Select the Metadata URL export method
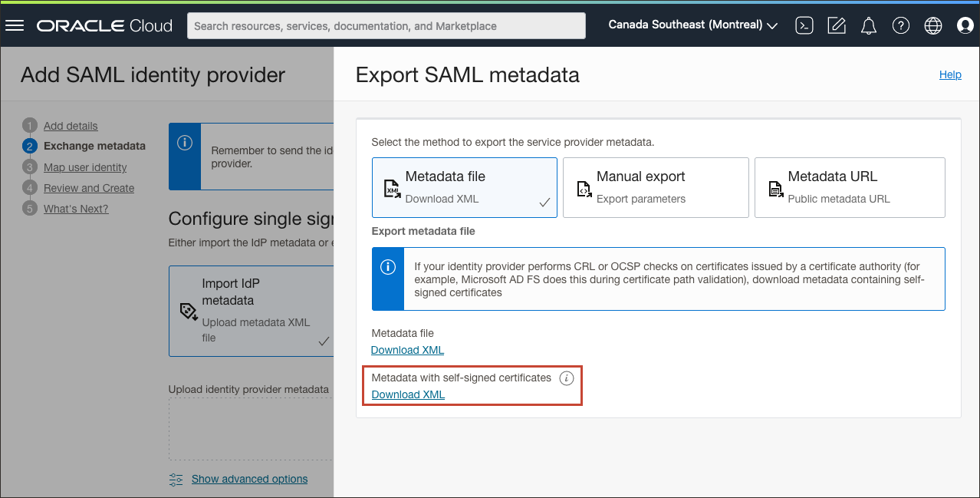 (x=849, y=186)
